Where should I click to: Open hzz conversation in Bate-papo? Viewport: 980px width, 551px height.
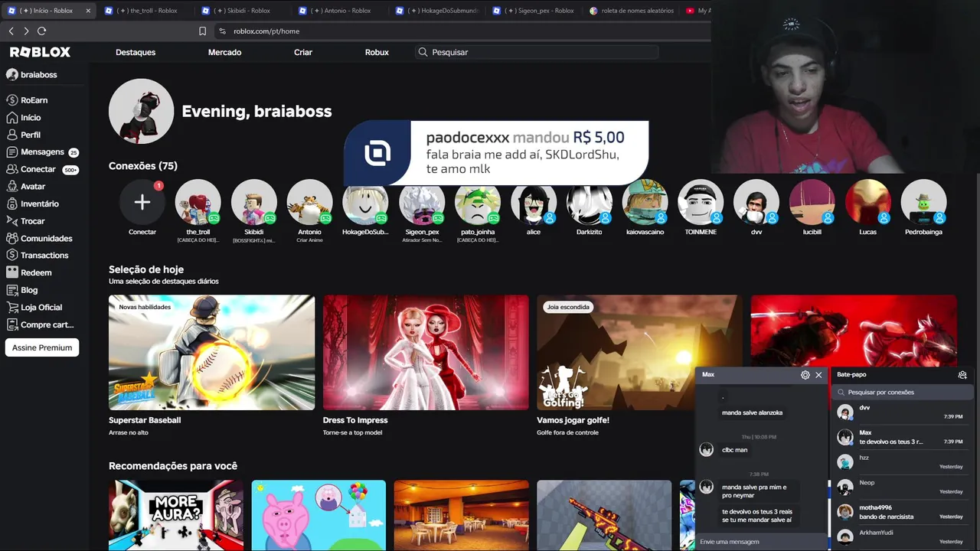click(x=902, y=462)
